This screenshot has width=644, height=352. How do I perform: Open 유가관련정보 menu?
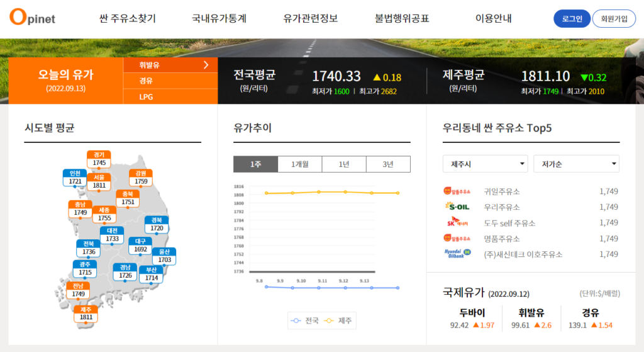coord(311,18)
